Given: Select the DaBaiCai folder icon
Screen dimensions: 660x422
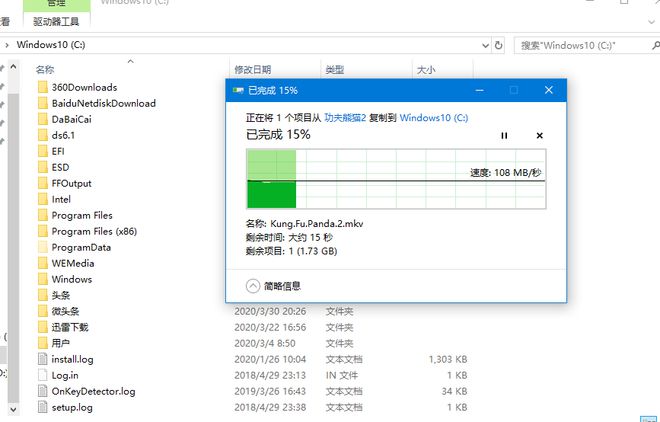Looking at the screenshot, I should tap(43, 119).
